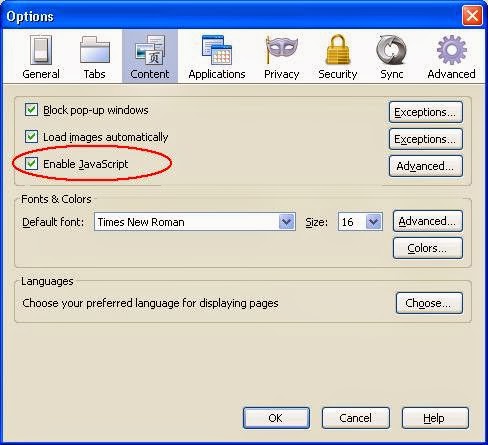Open the Advanced gear icon

pos(452,50)
